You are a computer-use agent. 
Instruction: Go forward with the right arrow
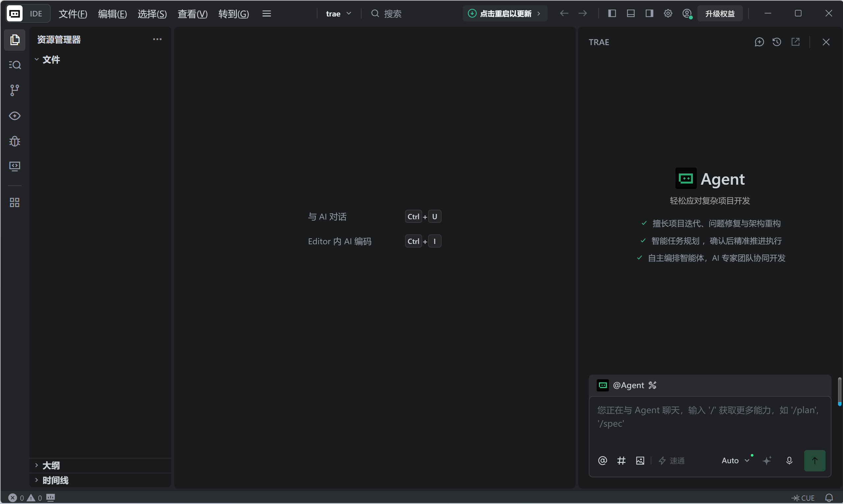[x=583, y=13]
